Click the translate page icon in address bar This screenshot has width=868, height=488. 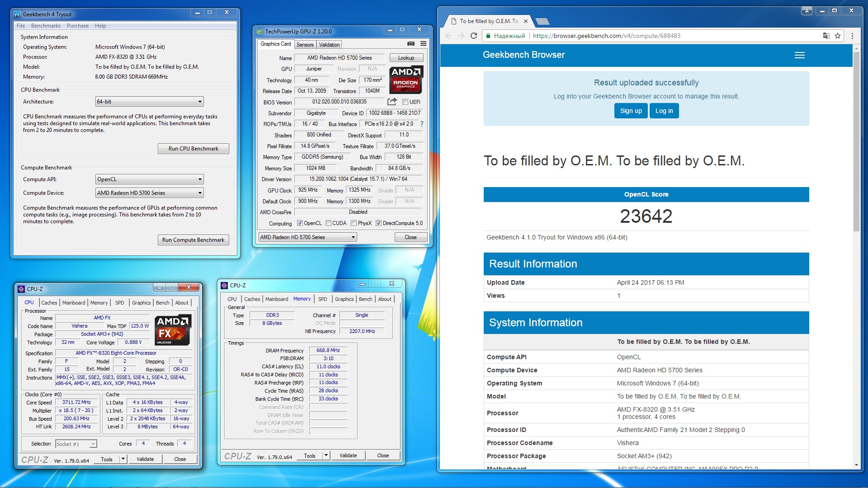tap(826, 36)
